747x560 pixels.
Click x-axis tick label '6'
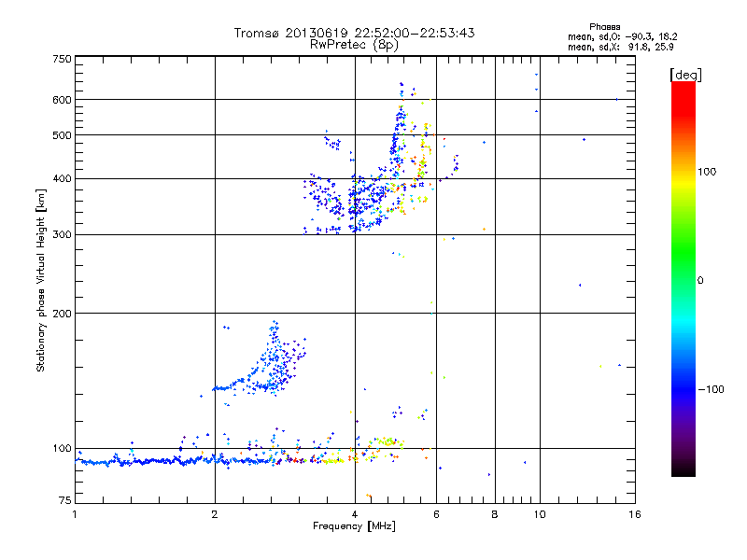[x=436, y=514]
